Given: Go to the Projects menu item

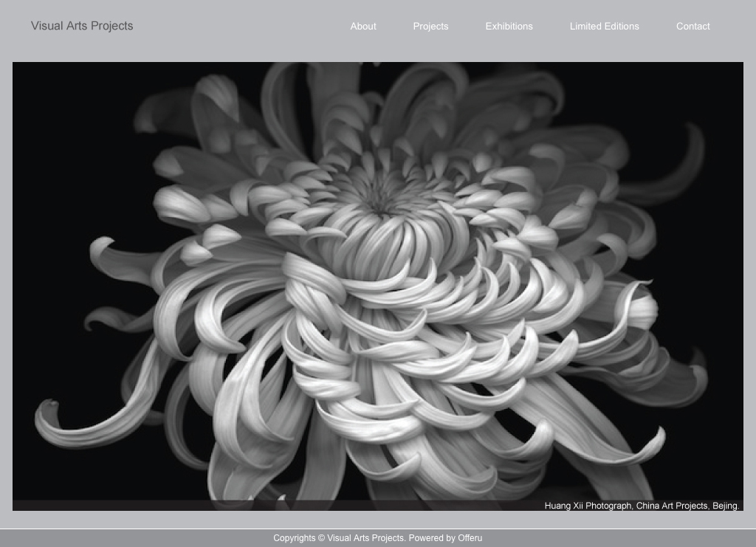Looking at the screenshot, I should tap(430, 27).
